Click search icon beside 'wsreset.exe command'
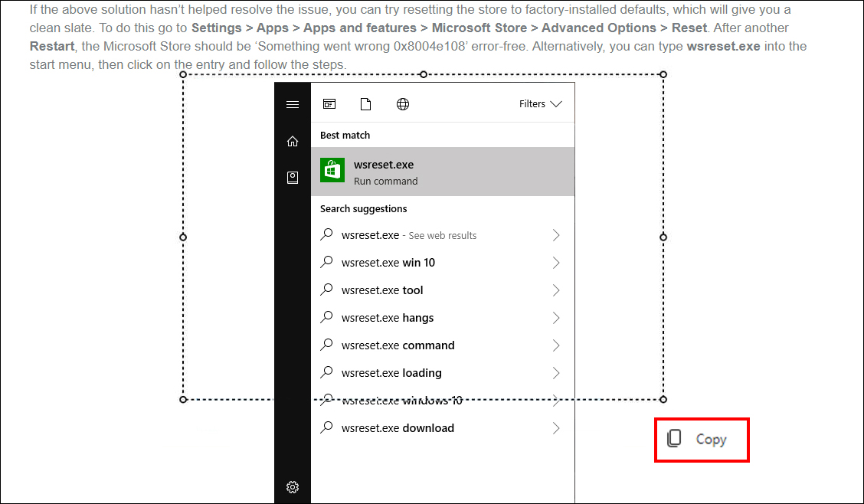864x504 pixels. (x=327, y=344)
